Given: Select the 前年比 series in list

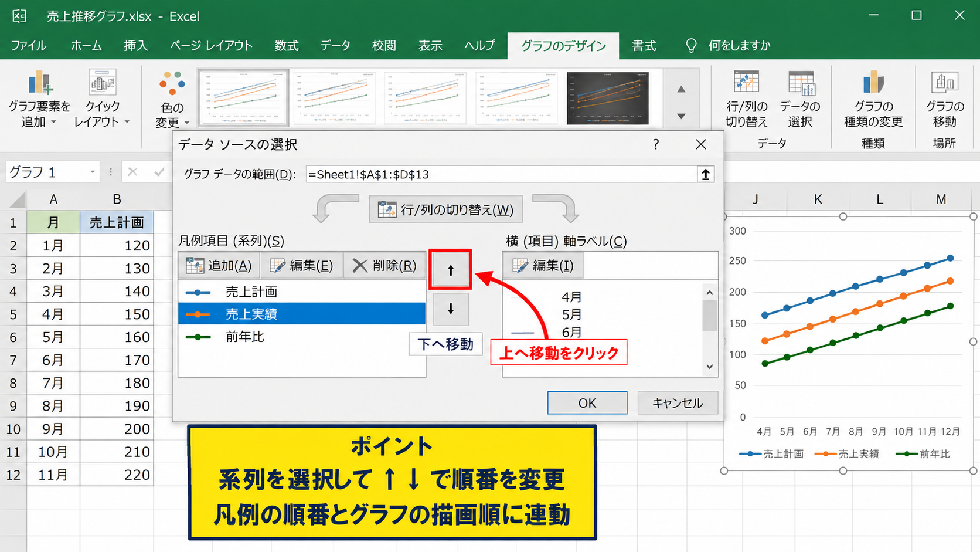Looking at the screenshot, I should click(302, 337).
